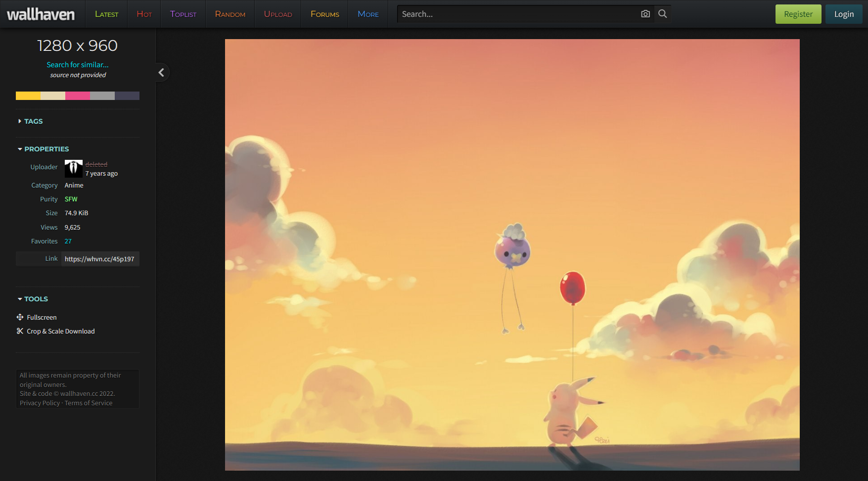This screenshot has width=868, height=481.
Task: Open the Privacy Policy link
Action: [x=40, y=403]
